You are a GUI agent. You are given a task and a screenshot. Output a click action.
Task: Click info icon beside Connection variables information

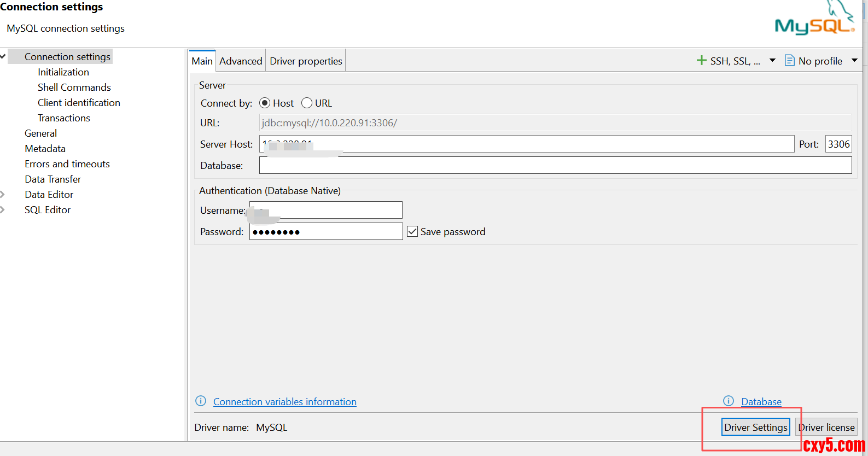pos(201,401)
